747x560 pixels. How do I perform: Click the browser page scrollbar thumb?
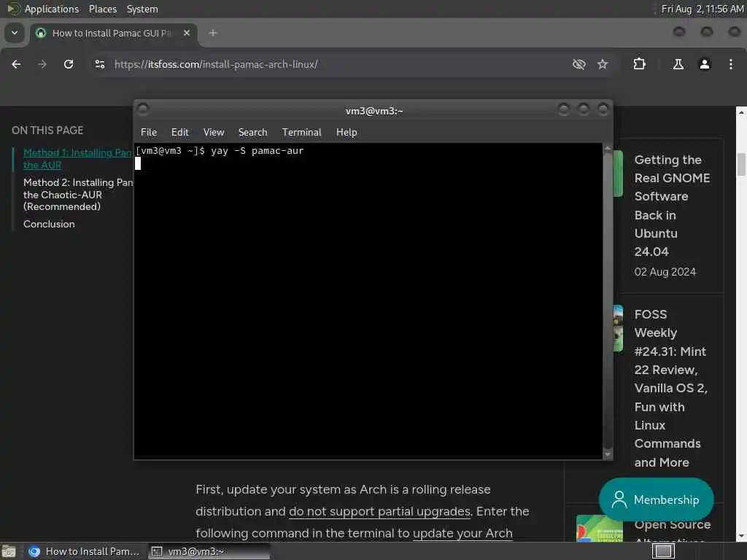(741, 164)
